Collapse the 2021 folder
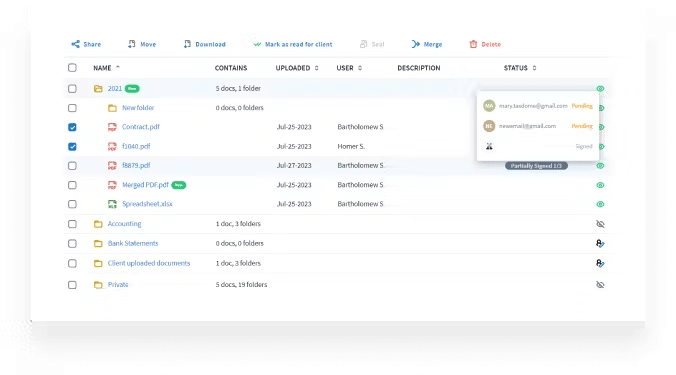 [98, 89]
